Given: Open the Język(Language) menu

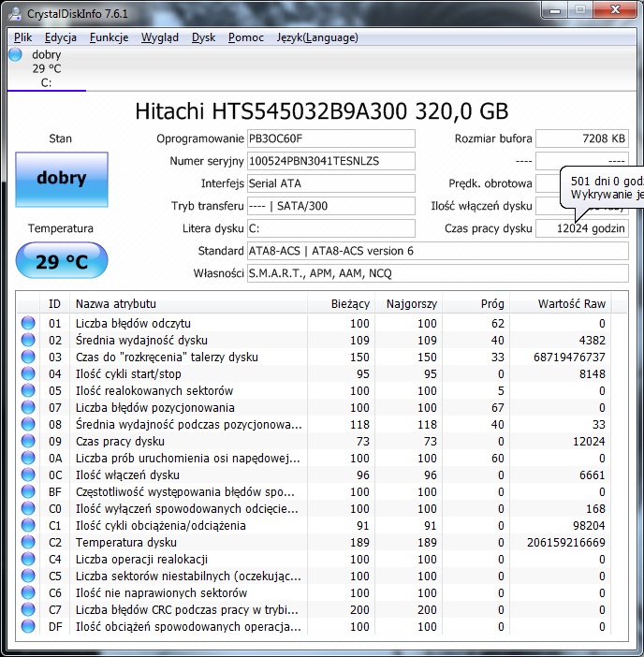Looking at the screenshot, I should (x=317, y=37).
